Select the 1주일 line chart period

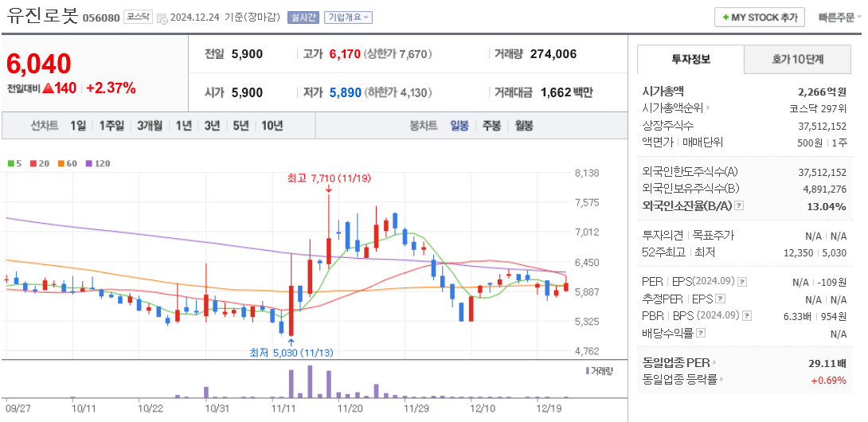click(111, 126)
